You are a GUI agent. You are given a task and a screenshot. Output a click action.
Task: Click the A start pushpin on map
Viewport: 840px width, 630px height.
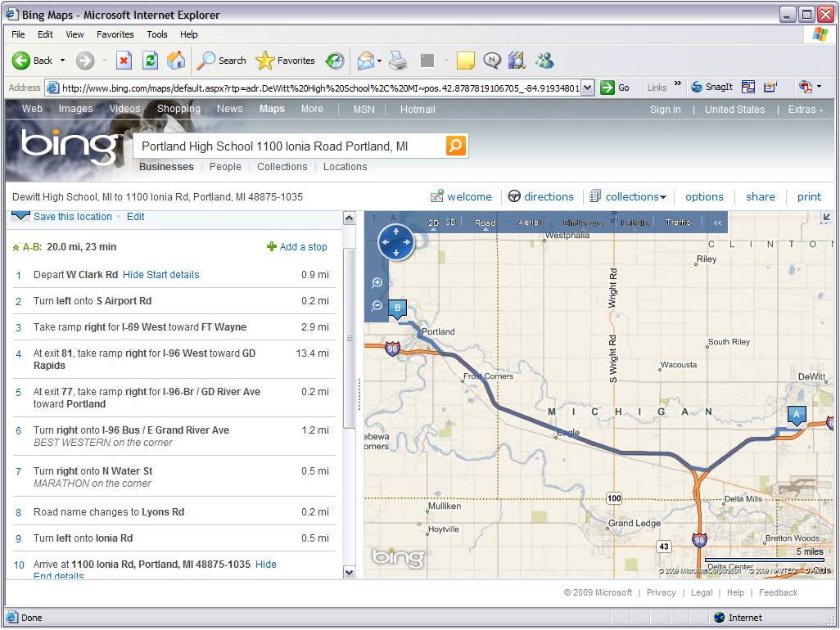[797, 416]
